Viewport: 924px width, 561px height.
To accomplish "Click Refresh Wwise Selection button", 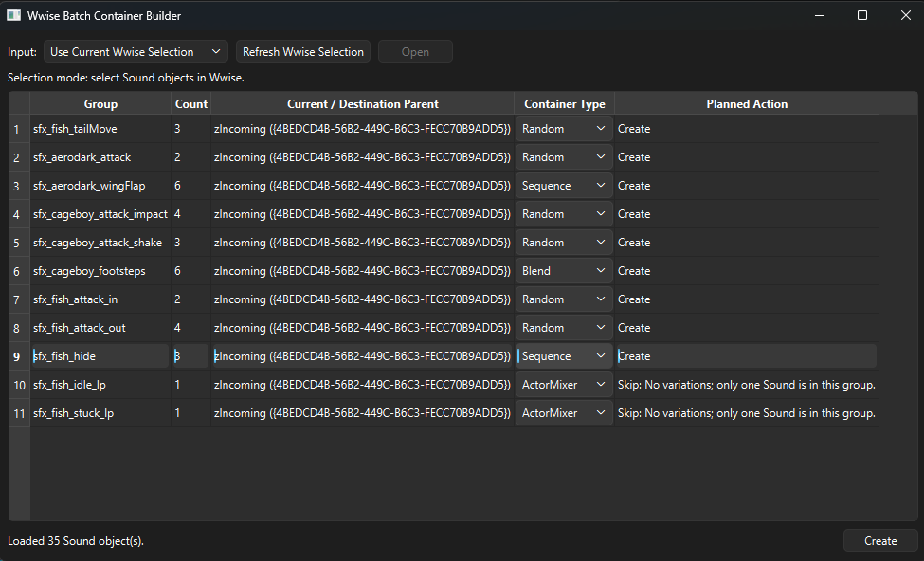I will pyautogui.click(x=303, y=52).
